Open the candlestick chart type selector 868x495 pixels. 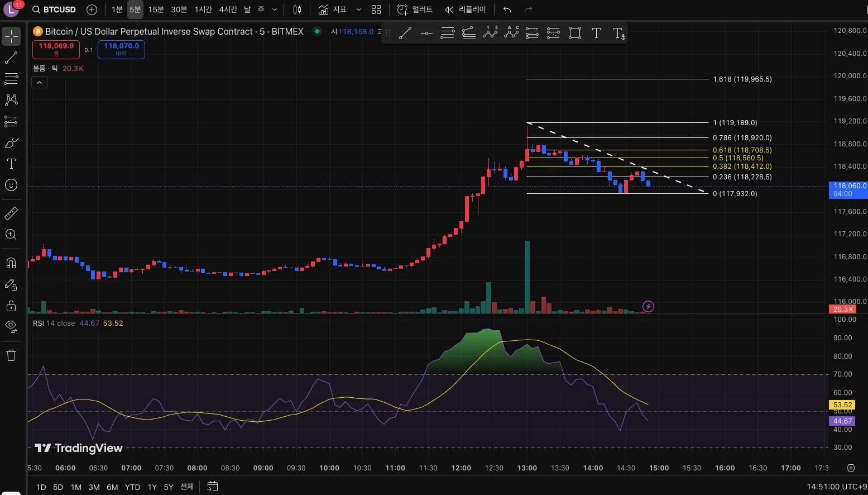click(x=297, y=9)
